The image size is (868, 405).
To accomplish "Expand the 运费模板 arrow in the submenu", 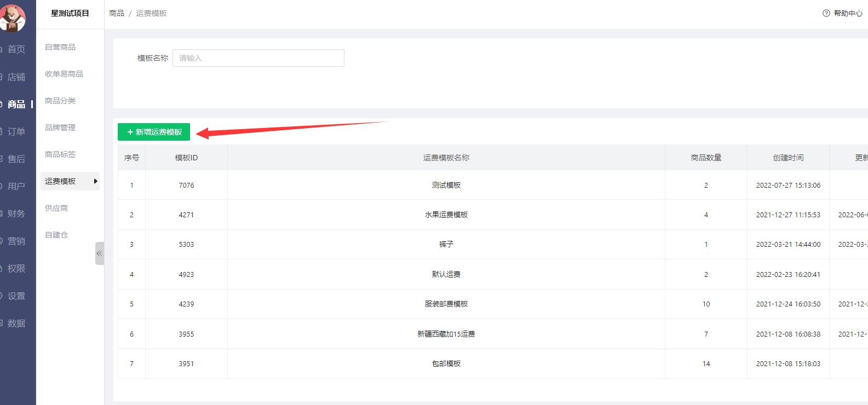I will (x=95, y=181).
